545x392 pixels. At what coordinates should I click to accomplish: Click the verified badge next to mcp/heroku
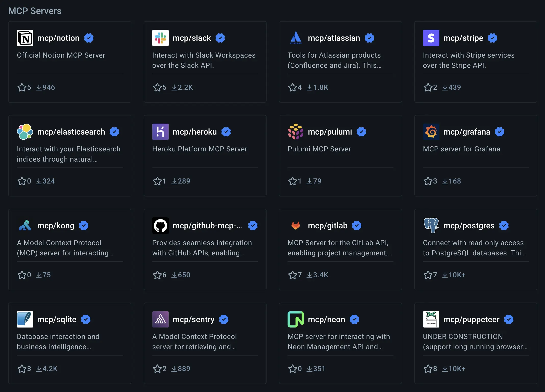(226, 132)
